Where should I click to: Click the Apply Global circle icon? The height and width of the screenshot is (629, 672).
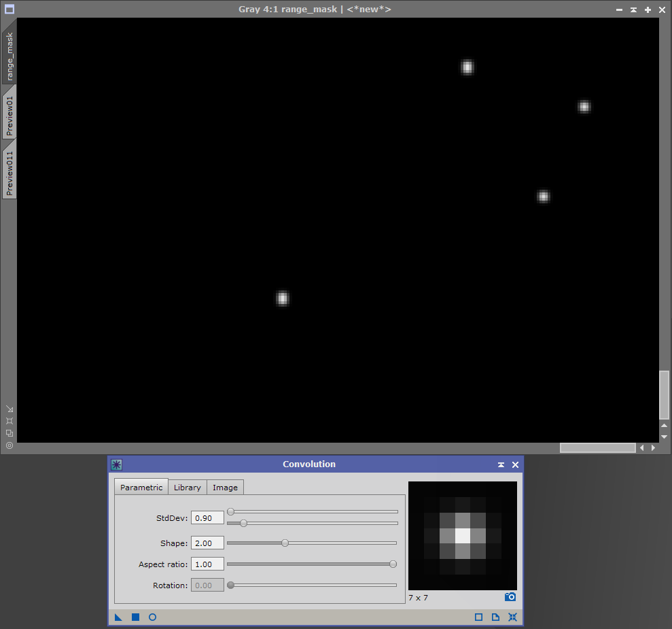click(153, 617)
